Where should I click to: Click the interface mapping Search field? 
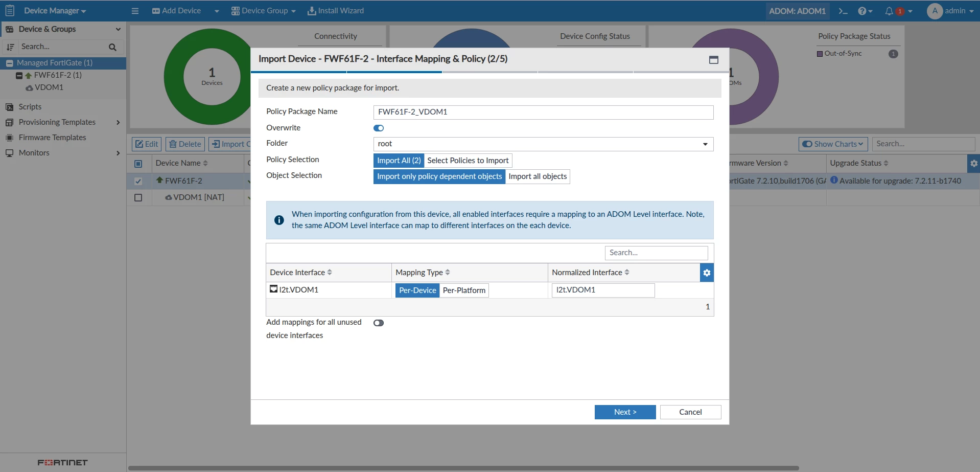click(x=656, y=253)
